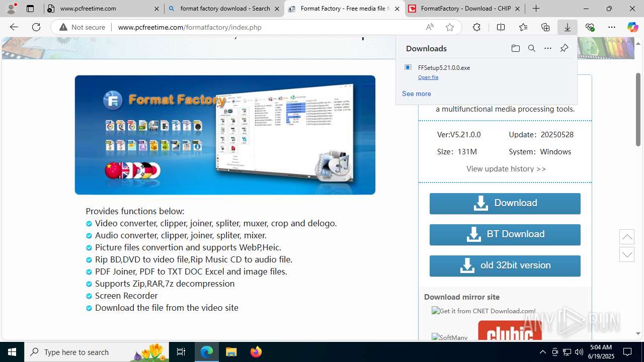This screenshot has height=362, width=644.
Task: Click See more in the Downloads panel
Action: (417, 94)
